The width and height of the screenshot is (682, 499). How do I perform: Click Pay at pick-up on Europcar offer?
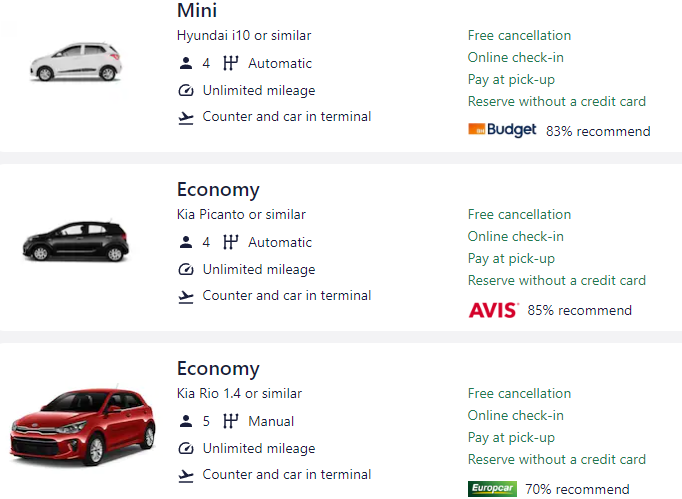click(511, 438)
